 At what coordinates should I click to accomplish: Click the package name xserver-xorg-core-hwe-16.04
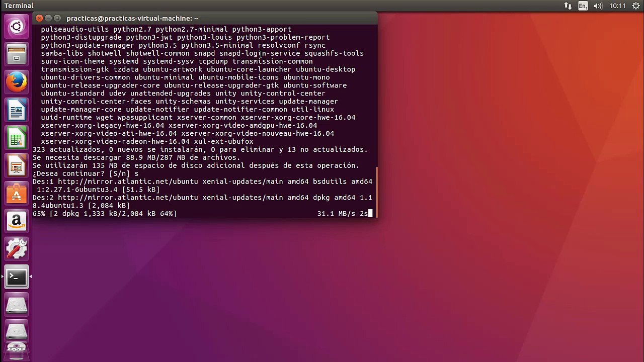tap(298, 118)
